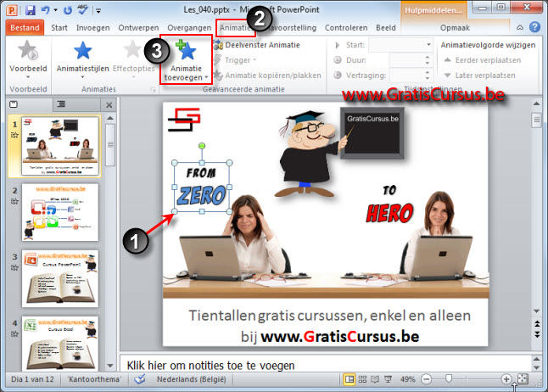Start the Slide Show from status bar
Screen dimensions: 548x392
point(388,379)
